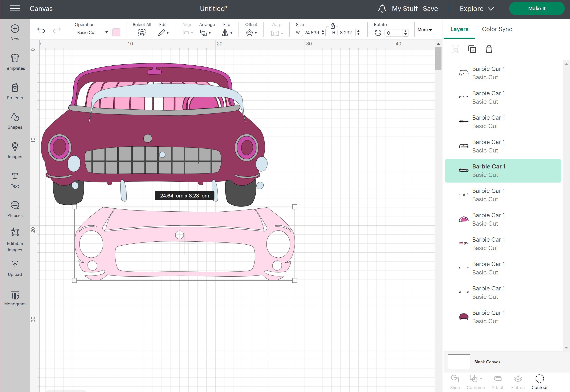Open the Operation color swatch picker

pyautogui.click(x=116, y=32)
